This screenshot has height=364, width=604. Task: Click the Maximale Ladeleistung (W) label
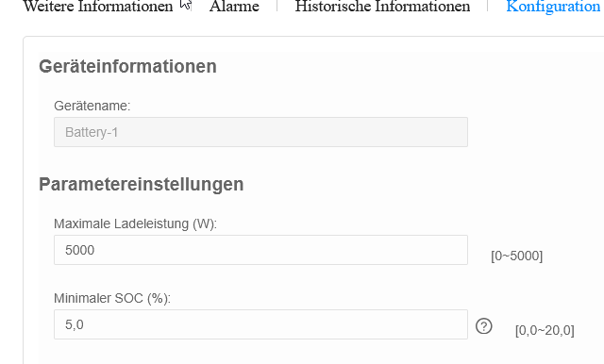point(136,223)
